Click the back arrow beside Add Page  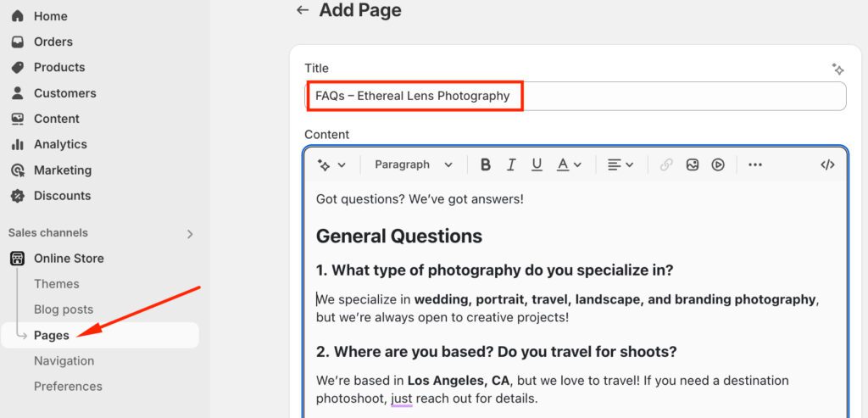[x=303, y=10]
